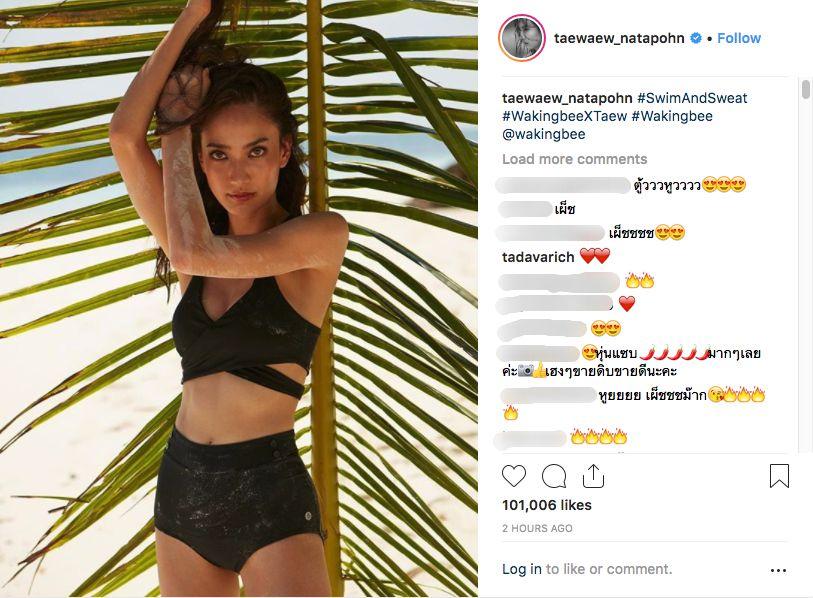
Task: Visit the @wakingbee mention
Action: click(543, 134)
